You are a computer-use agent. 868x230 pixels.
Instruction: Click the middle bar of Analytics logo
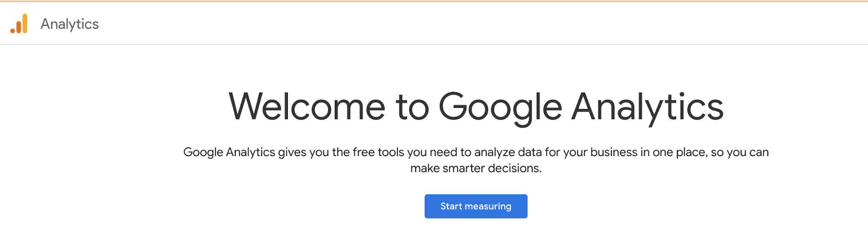pos(19,27)
